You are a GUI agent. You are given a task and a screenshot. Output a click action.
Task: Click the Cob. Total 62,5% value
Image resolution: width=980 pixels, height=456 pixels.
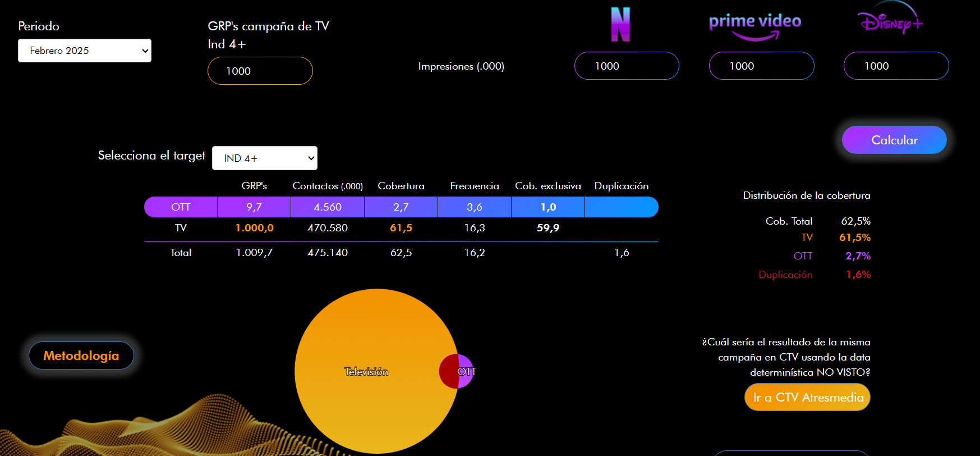(856, 221)
